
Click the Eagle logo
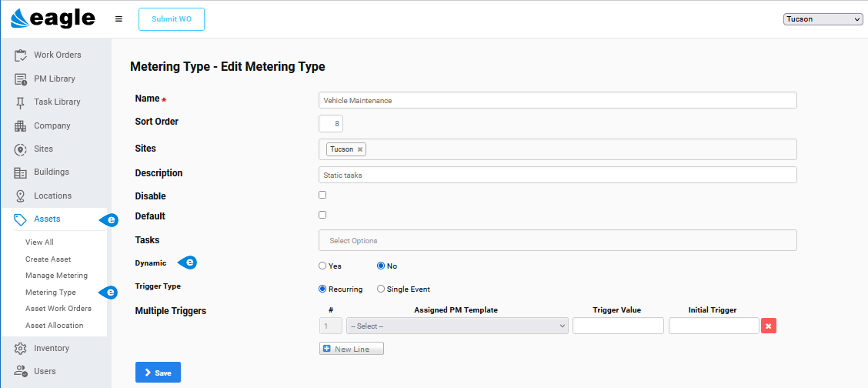pos(52,18)
